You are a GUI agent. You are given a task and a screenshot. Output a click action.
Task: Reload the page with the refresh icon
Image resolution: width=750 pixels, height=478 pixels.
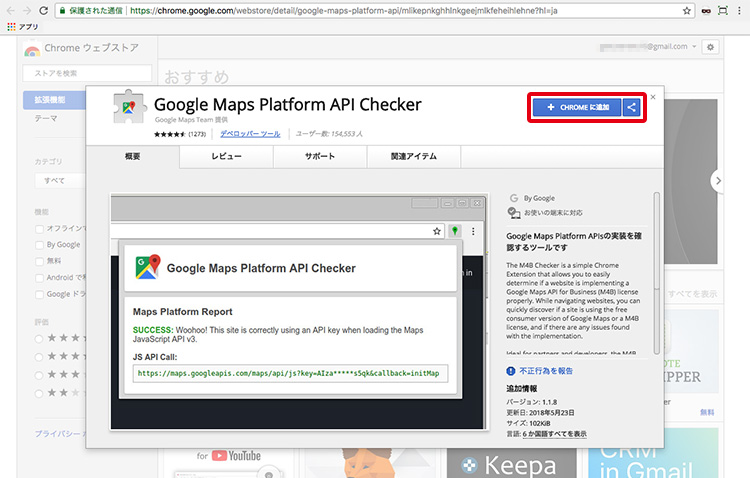(x=44, y=11)
